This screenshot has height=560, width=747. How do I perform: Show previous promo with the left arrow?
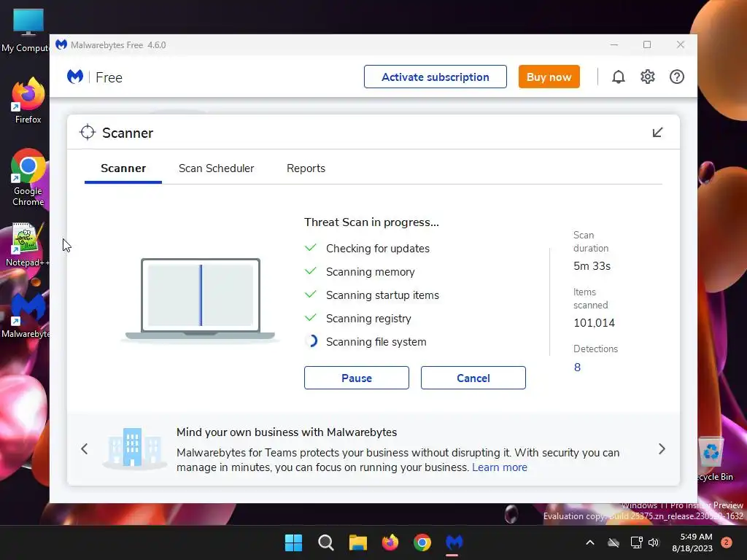coord(85,449)
